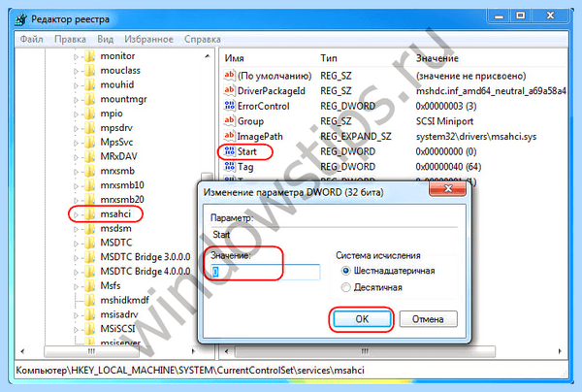Image resolution: width=582 pixels, height=392 pixels.
Task: Open the Файл menu
Action: (32, 39)
